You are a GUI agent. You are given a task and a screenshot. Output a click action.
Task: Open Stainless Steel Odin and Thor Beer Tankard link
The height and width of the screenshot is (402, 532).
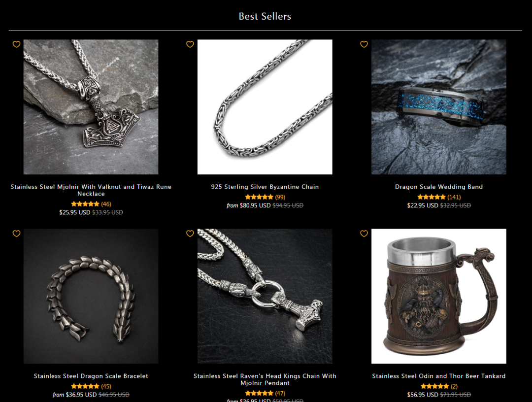click(439, 376)
